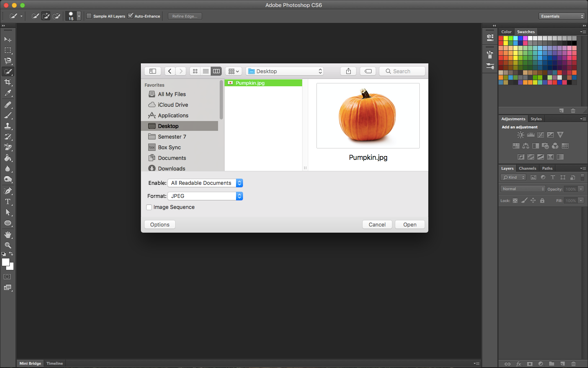Screen dimensions: 588x368
Task: Toggle the Image Sequence checkbox
Action: 149,207
